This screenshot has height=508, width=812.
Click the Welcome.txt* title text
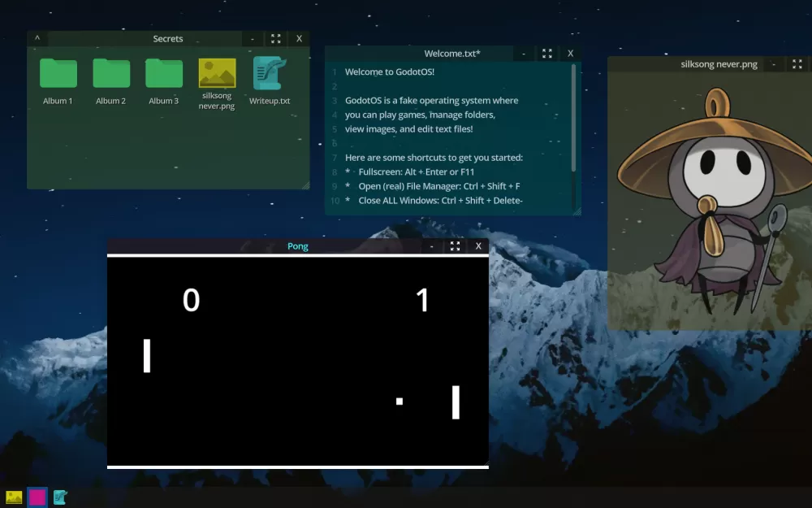coord(452,54)
